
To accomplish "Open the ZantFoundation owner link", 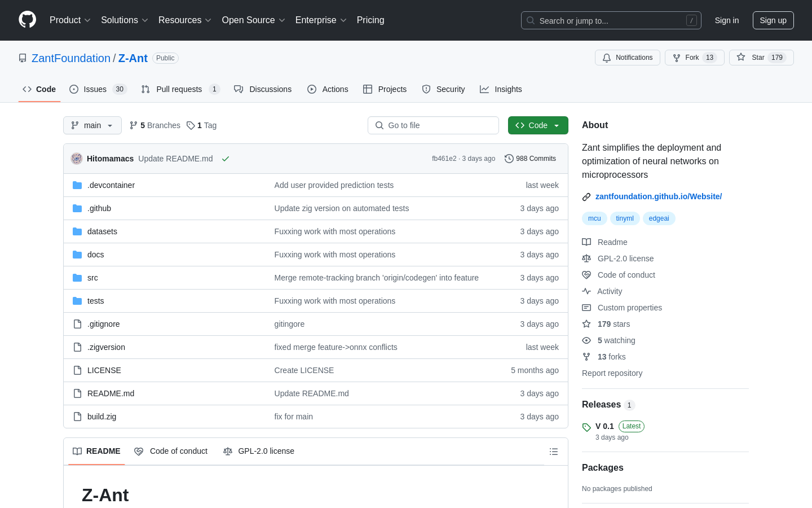I will tap(71, 58).
